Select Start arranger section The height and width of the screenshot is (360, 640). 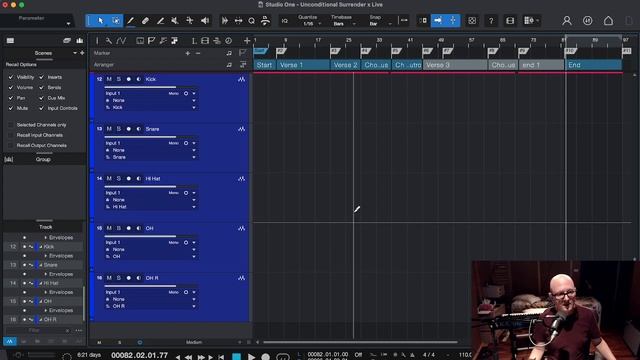(264, 65)
